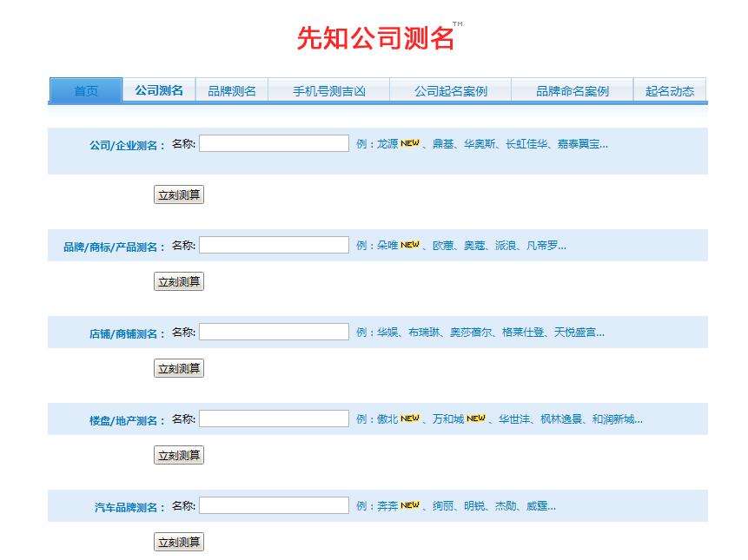
Task: Open example link 枫林逸景
Action: [x=561, y=419]
